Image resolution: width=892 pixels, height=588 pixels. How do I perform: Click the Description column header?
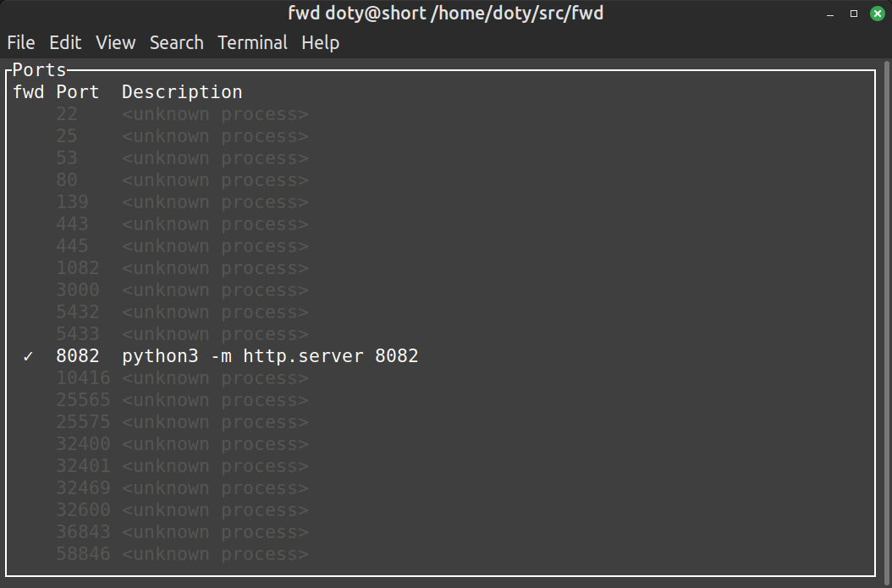[x=182, y=91]
